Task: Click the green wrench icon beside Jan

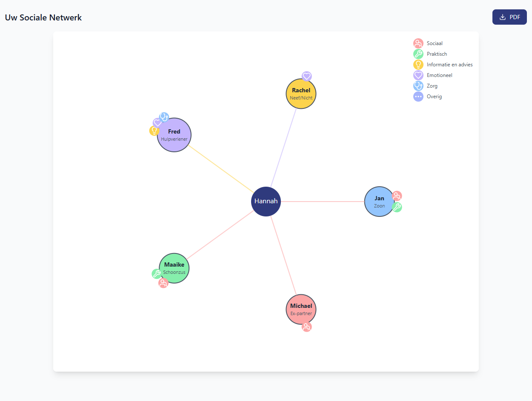Action: pyautogui.click(x=397, y=207)
